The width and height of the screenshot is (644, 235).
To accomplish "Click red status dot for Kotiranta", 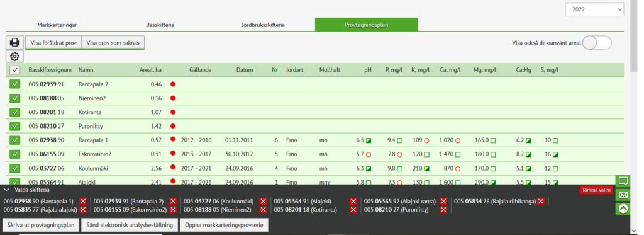I will [173, 112].
